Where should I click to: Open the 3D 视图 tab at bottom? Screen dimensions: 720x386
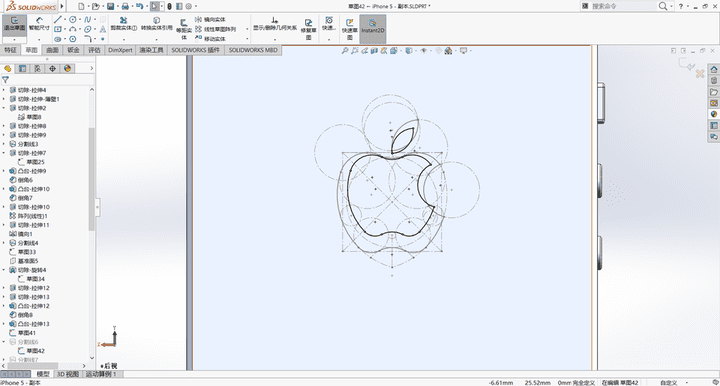68,374
